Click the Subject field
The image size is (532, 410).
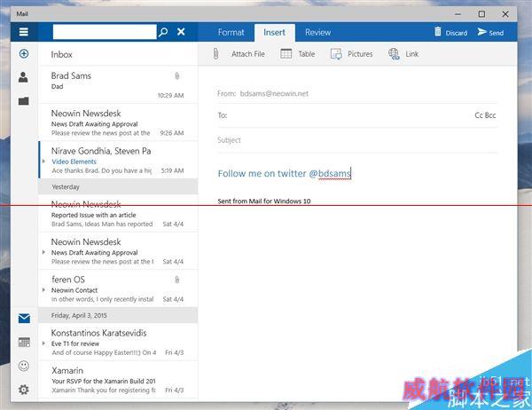click(x=357, y=140)
